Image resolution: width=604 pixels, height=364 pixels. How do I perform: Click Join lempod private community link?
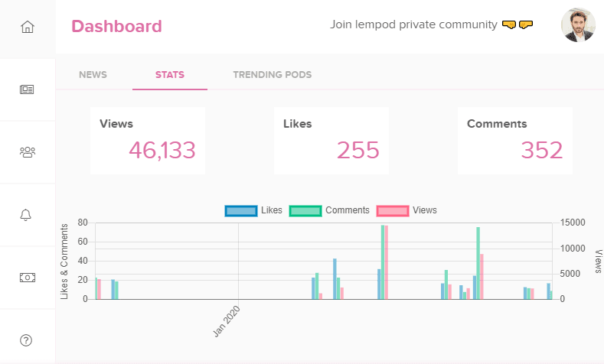(413, 24)
